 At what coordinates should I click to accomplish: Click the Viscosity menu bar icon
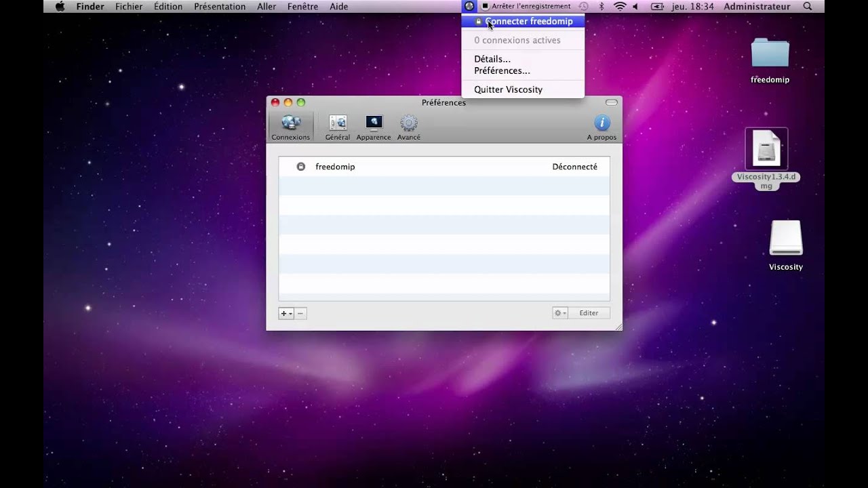469,6
